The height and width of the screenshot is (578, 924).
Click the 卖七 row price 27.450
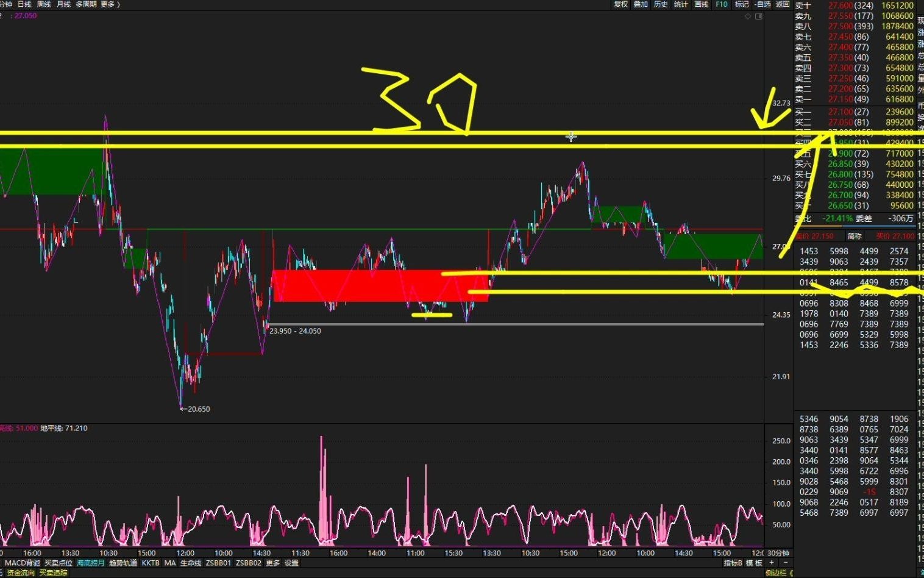click(840, 37)
